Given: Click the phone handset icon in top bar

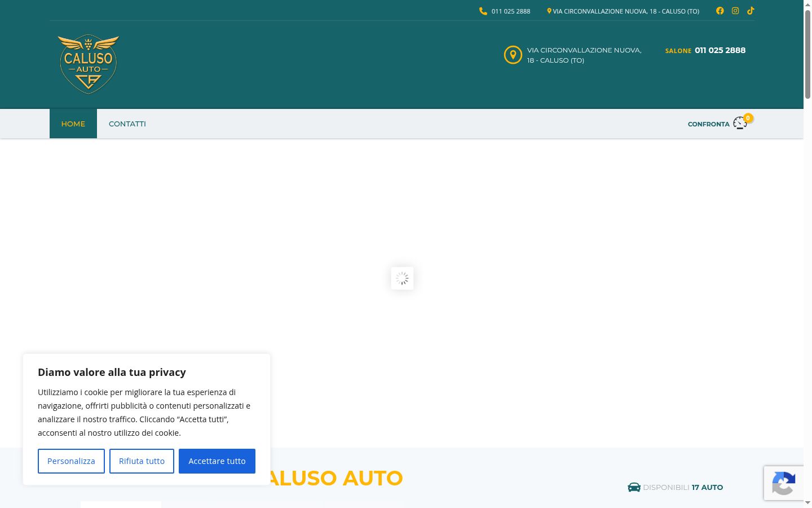Looking at the screenshot, I should 483,11.
